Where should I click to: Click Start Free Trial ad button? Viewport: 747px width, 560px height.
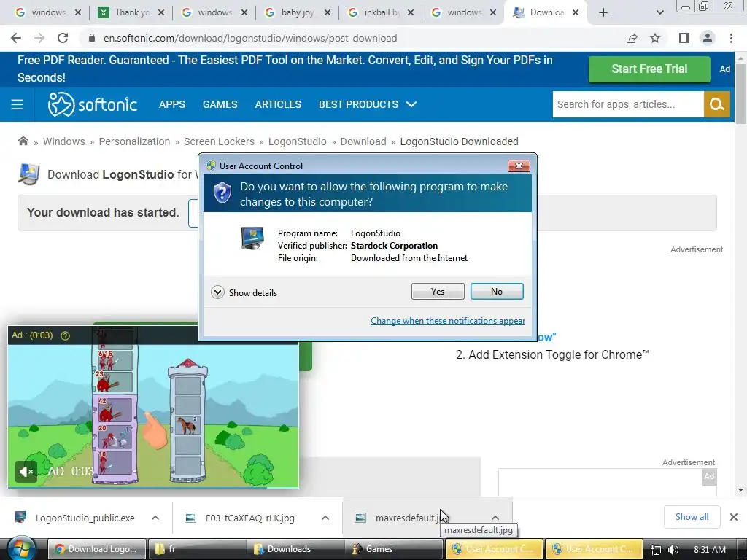tap(649, 69)
